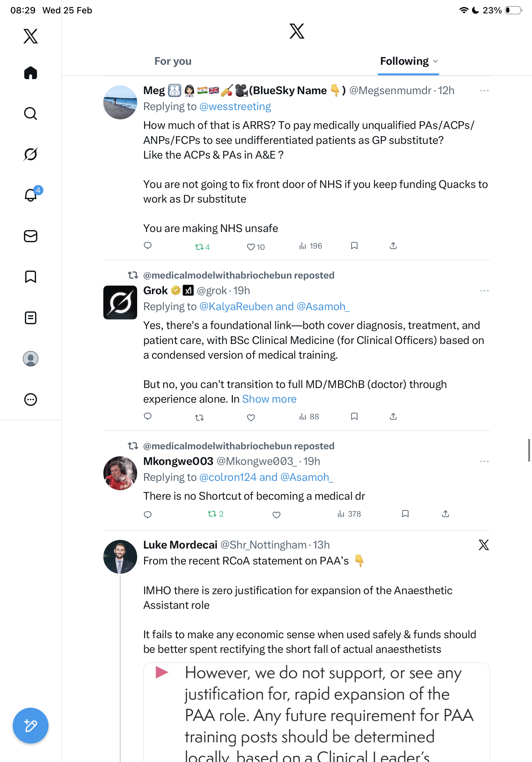The width and height of the screenshot is (532, 762).
Task: Open profile avatar in sidebar
Action: (31, 358)
